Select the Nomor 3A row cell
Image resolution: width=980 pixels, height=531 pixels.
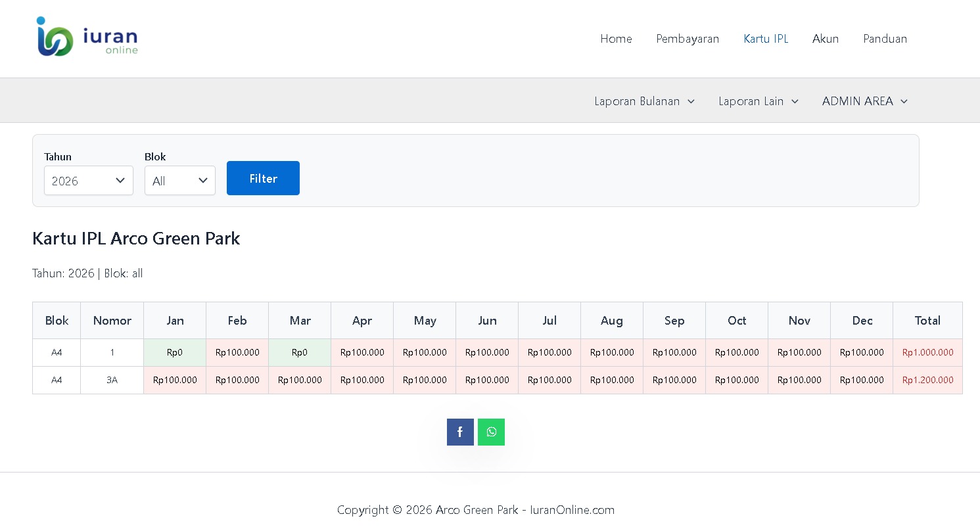112,381
